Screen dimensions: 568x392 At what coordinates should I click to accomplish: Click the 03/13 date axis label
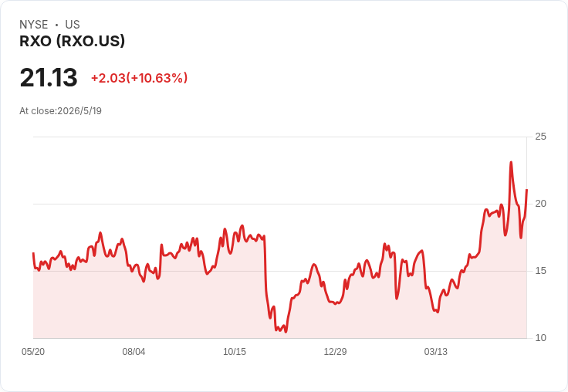click(436, 351)
